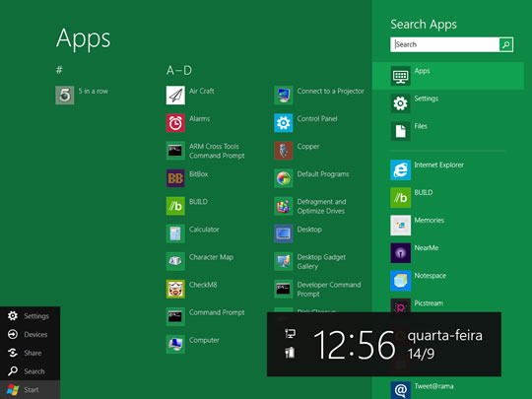Click the Developer Command Prompt label
532x399 pixels.
tap(329, 289)
